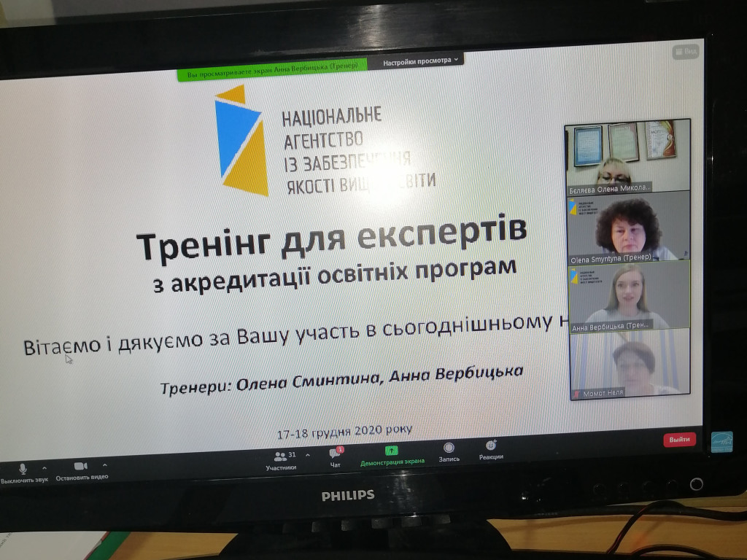The width and height of the screenshot is (747, 560).
Task: Open audio options arrow beside microphone
Action: pyautogui.click(x=44, y=468)
